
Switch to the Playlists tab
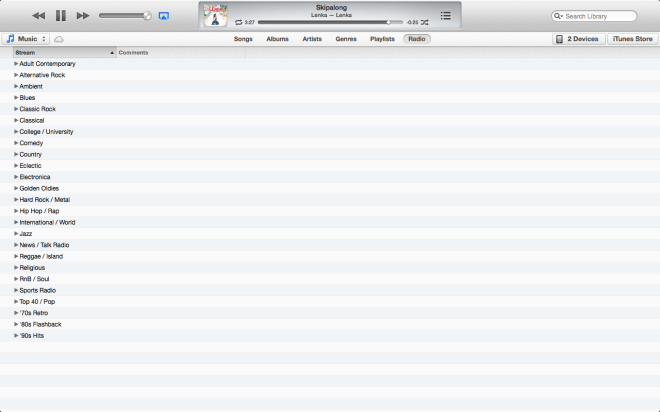[382, 39]
